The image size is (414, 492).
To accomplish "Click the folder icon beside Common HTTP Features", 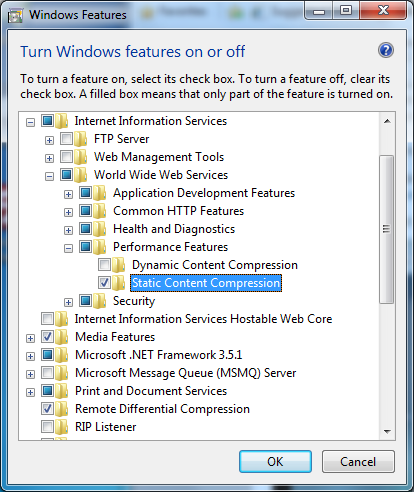I will pos(100,211).
